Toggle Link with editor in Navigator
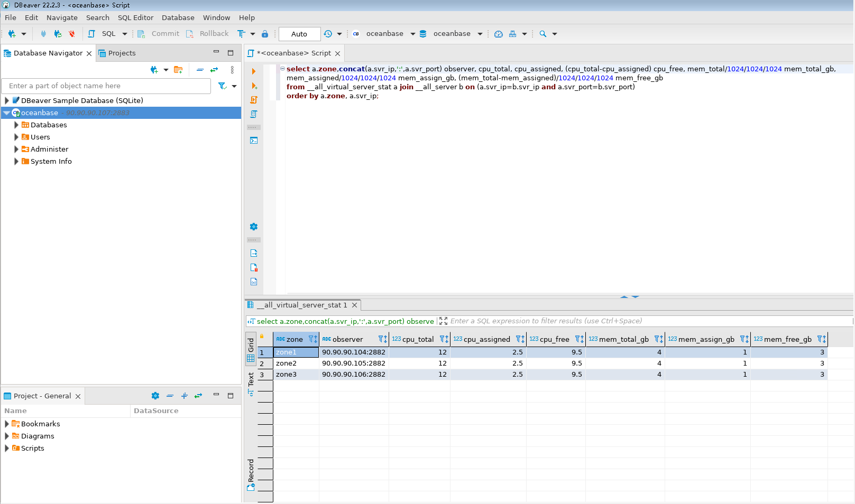The image size is (855, 504). [x=214, y=70]
